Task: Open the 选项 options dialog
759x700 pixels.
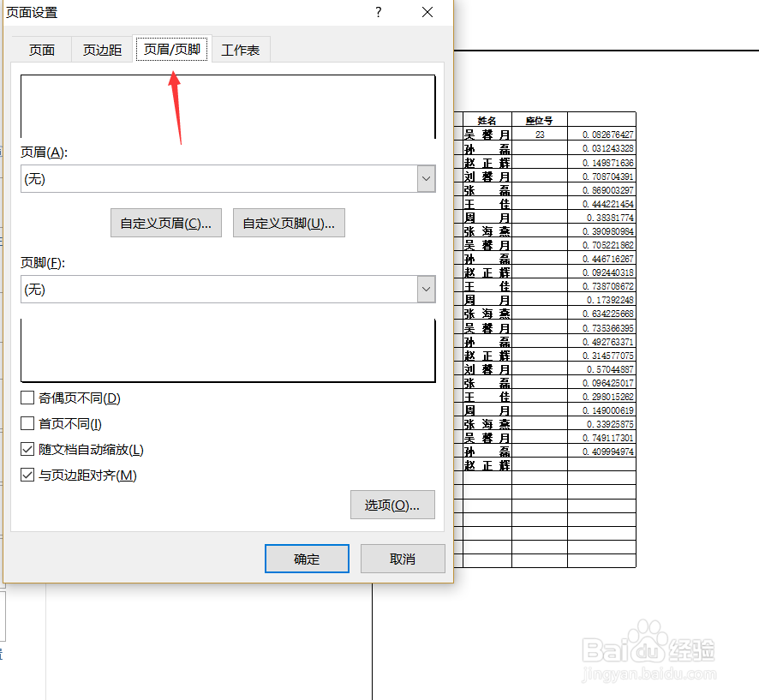Action: click(x=392, y=505)
